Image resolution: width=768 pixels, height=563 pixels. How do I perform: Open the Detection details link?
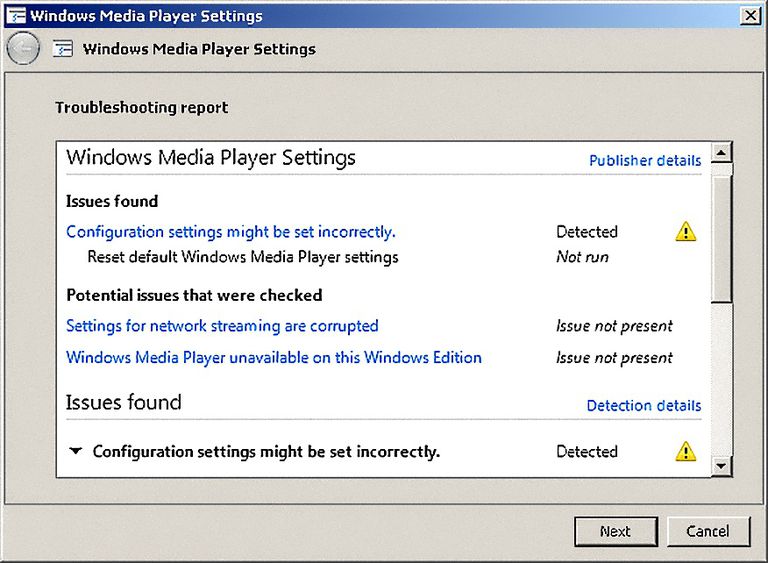coord(644,406)
